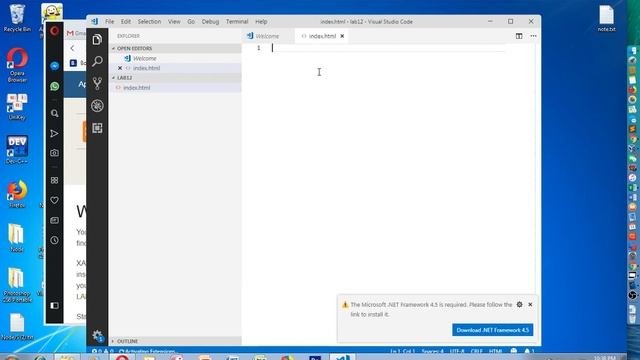Click the Spaces: 4 status entry

click(432, 351)
